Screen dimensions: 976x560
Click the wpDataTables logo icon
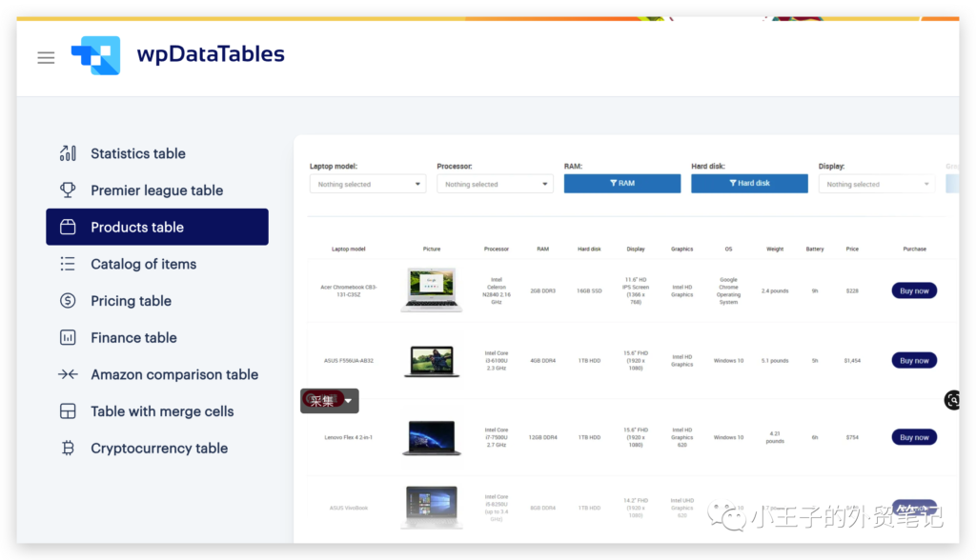pos(95,55)
